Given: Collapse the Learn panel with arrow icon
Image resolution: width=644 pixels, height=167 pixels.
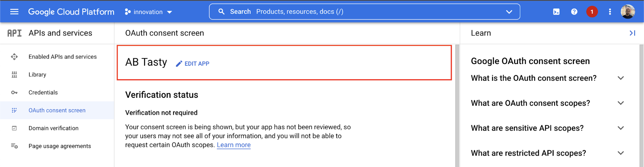Looking at the screenshot, I should pyautogui.click(x=632, y=33).
